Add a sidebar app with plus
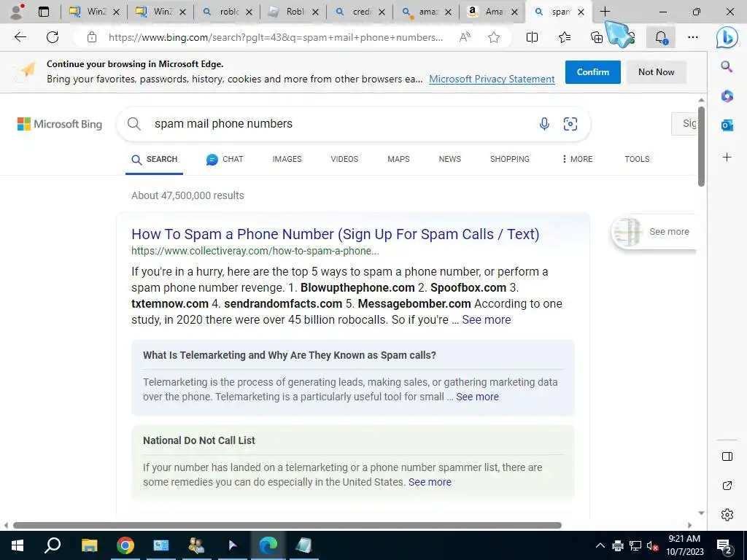The image size is (747, 560). [x=727, y=157]
